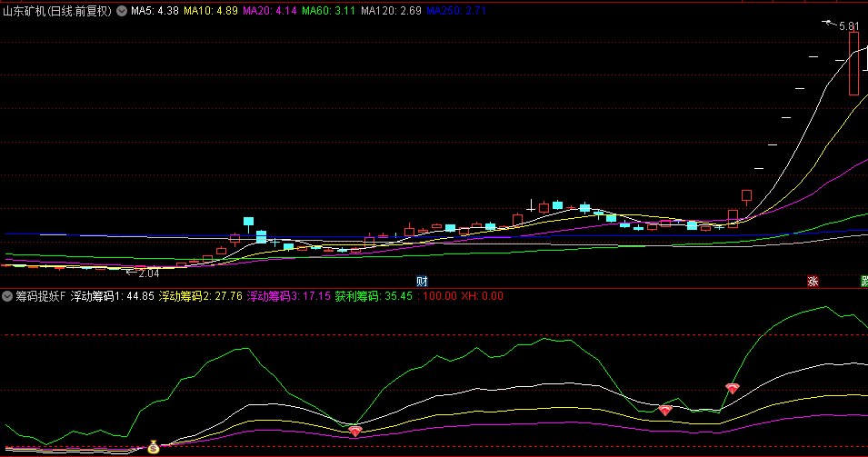Click the rightmost red diamond signal marker

pos(733,388)
